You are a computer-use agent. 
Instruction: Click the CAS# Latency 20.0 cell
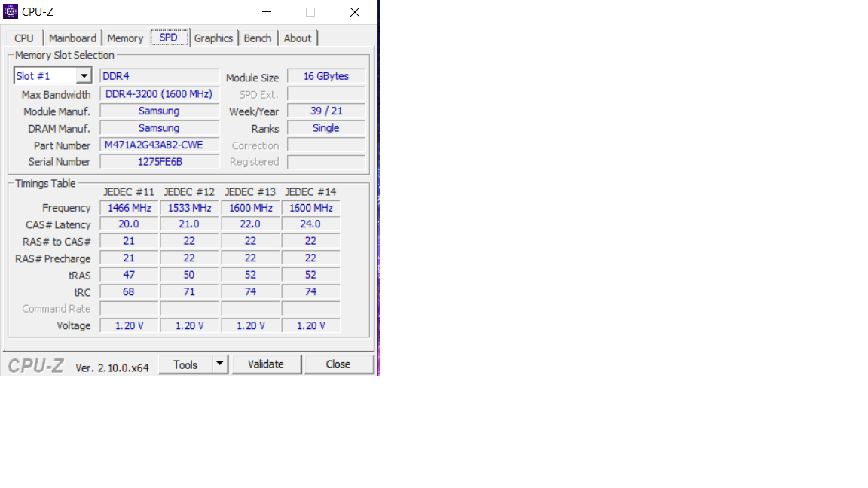[x=129, y=224]
